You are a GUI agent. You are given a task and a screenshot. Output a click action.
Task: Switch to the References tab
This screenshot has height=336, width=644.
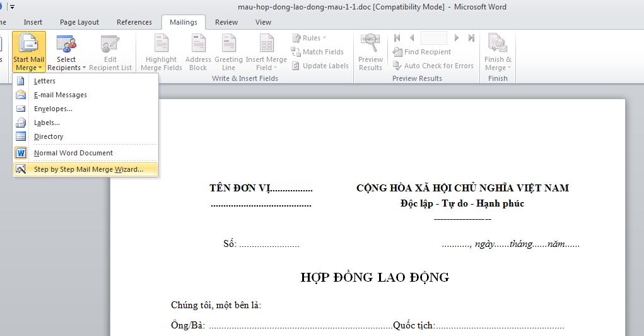pos(134,22)
